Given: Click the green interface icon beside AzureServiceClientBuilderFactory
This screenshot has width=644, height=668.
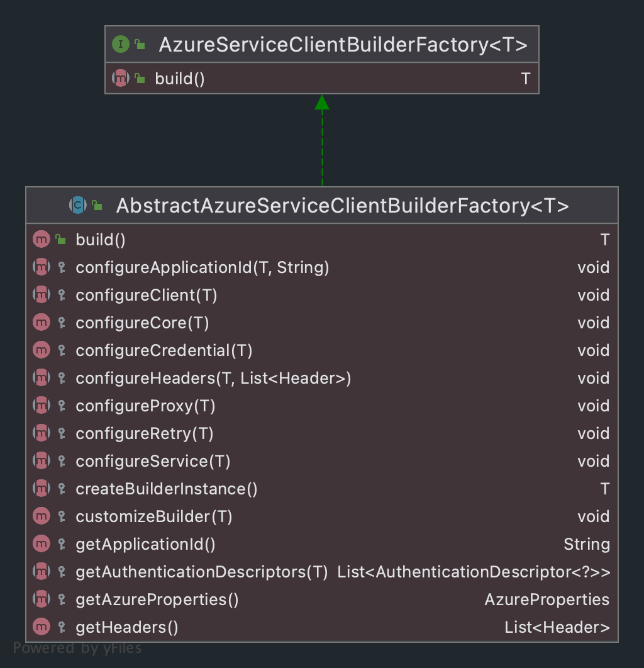Looking at the screenshot, I should 121,44.
